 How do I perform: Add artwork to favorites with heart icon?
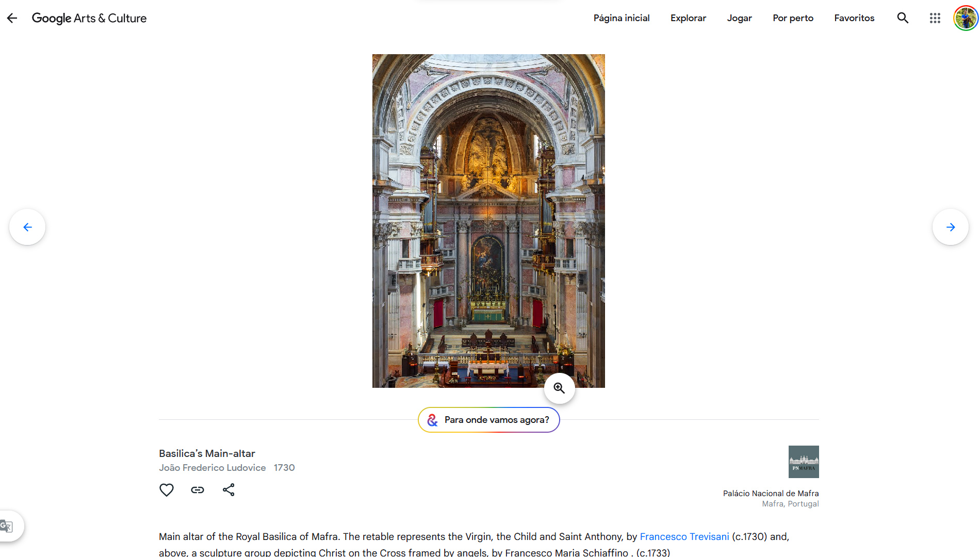click(x=167, y=490)
